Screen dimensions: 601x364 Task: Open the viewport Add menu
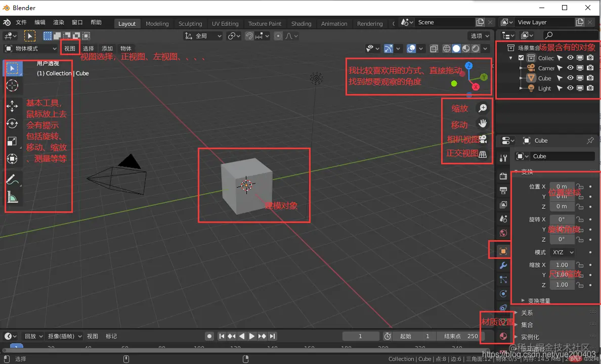pyautogui.click(x=107, y=49)
